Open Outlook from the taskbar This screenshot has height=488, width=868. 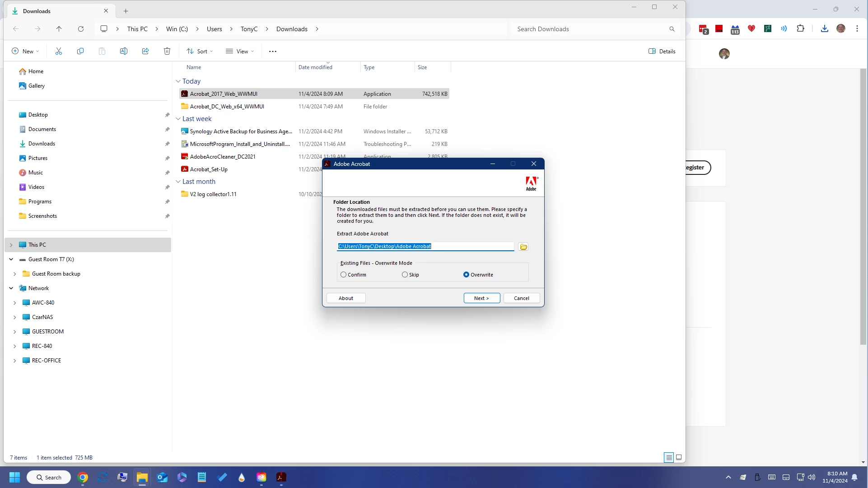162,477
